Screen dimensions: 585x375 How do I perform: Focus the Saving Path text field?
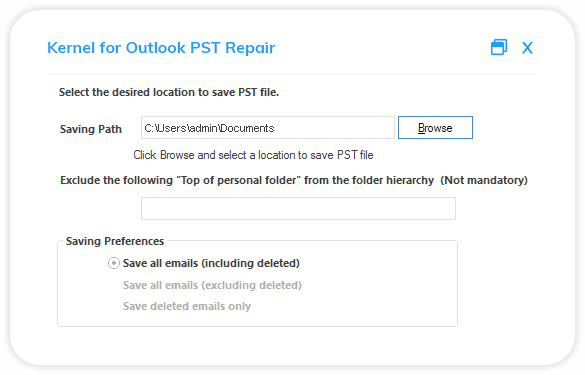(x=268, y=128)
